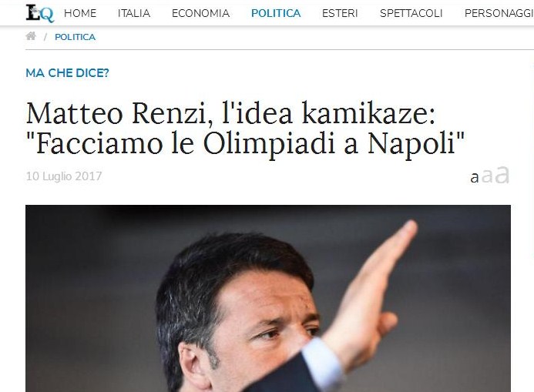The height and width of the screenshot is (392, 534).
Task: Click the '10 Luglio 2017' date text
Action: click(64, 176)
